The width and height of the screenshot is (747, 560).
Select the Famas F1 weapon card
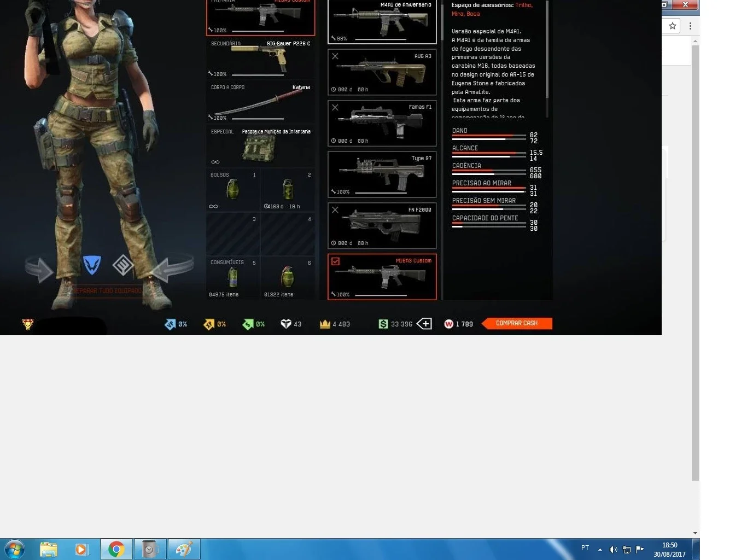[x=382, y=123]
